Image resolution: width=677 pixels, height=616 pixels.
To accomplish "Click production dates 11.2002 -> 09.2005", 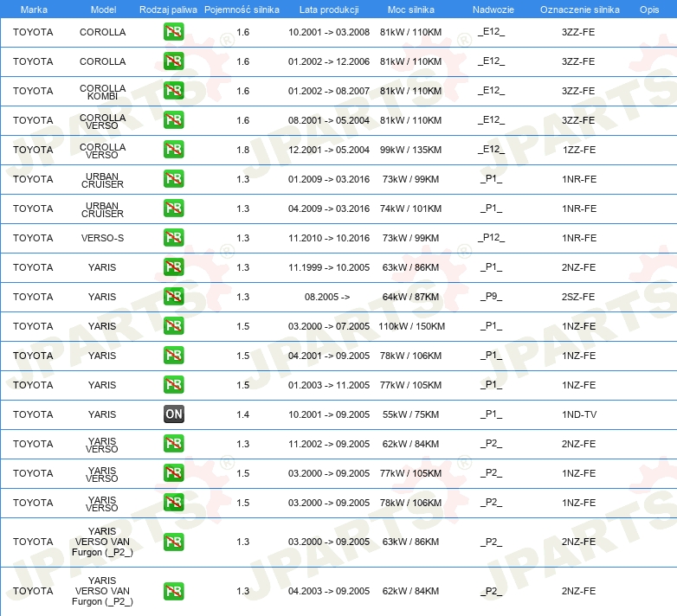I will point(329,444).
